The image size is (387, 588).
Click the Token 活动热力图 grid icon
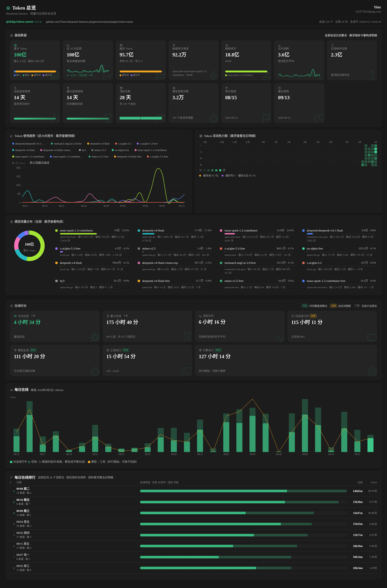[x=201, y=136]
